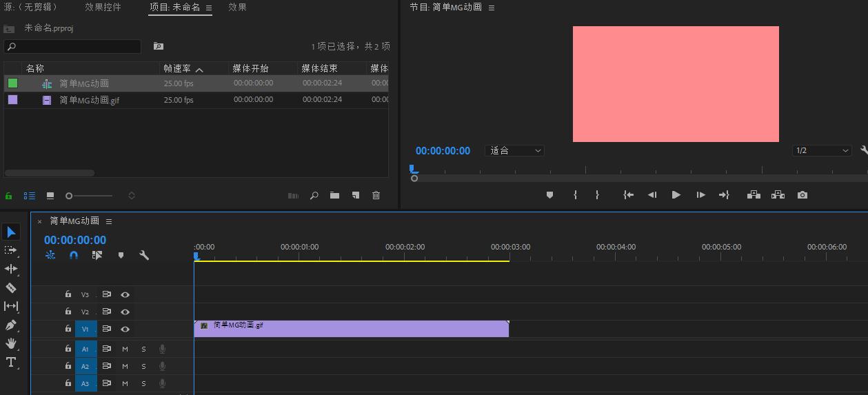The height and width of the screenshot is (395, 868).
Task: Switch to the 效果控件 tab
Action: pyautogui.click(x=103, y=7)
